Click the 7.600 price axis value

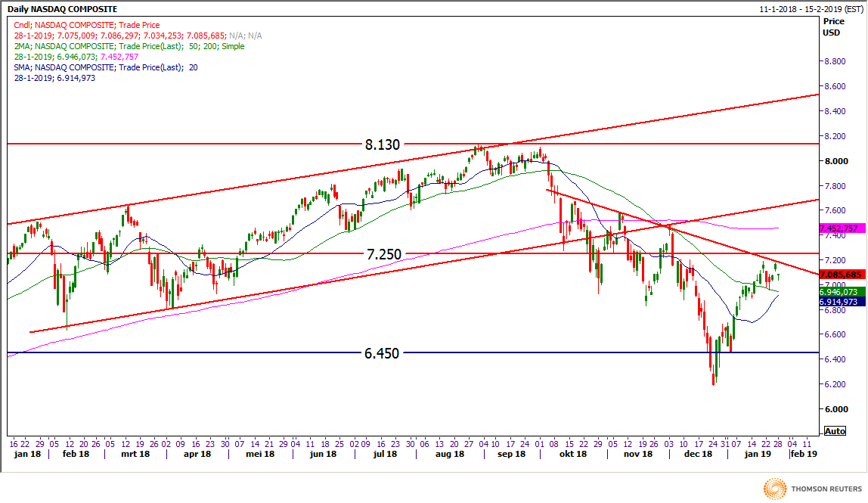835,210
